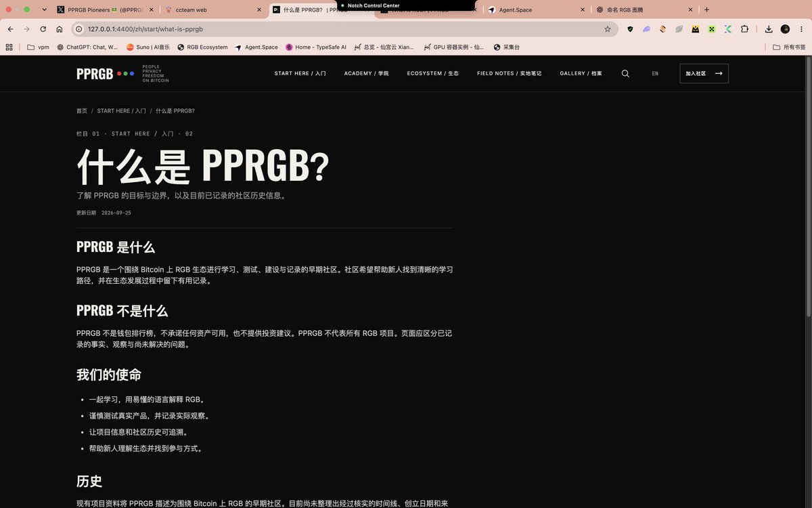Image resolution: width=812 pixels, height=508 pixels.
Task: Open the 所有书签 bookmarks folder
Action: coord(789,47)
